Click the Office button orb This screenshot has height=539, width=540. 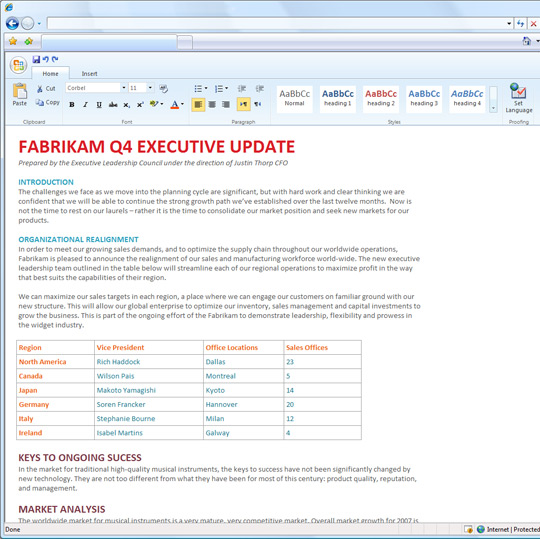(x=19, y=65)
